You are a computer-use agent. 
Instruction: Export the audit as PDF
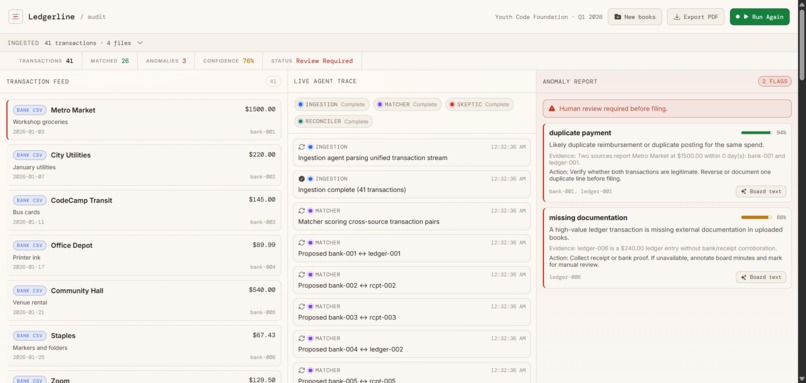pos(695,16)
